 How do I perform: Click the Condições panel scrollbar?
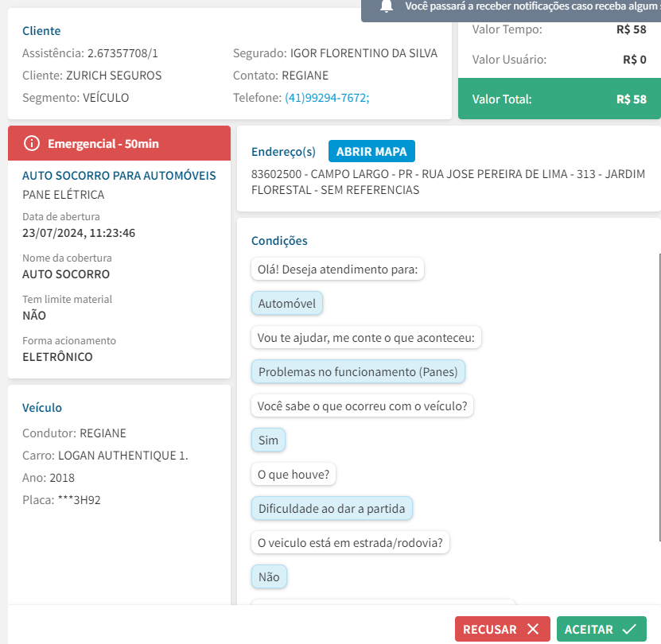659,397
